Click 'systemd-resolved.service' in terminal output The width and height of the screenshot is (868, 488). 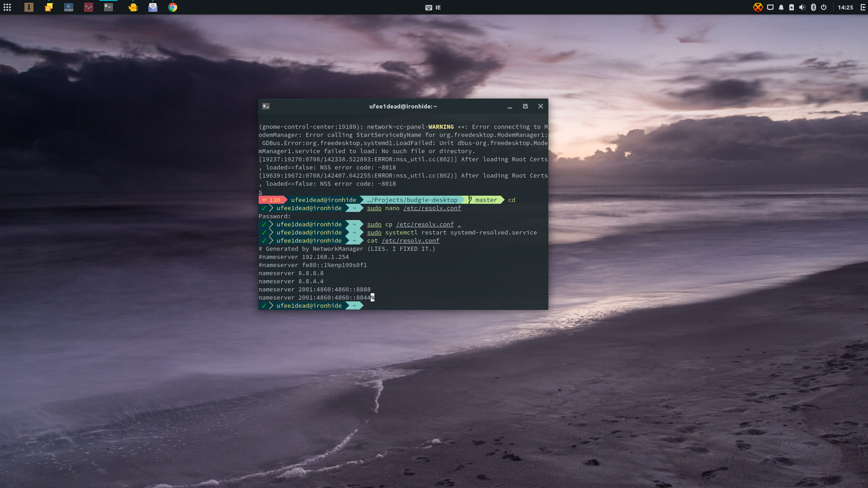pyautogui.click(x=494, y=232)
